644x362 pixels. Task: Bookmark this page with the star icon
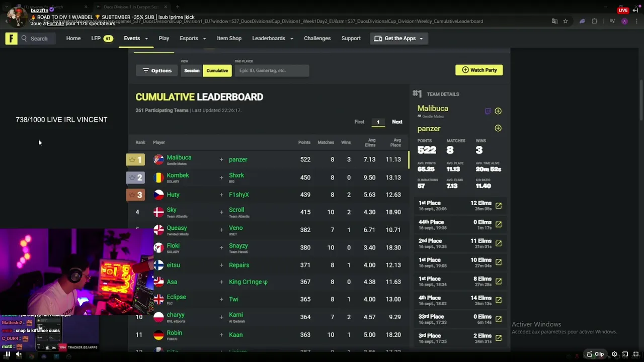[x=566, y=21]
